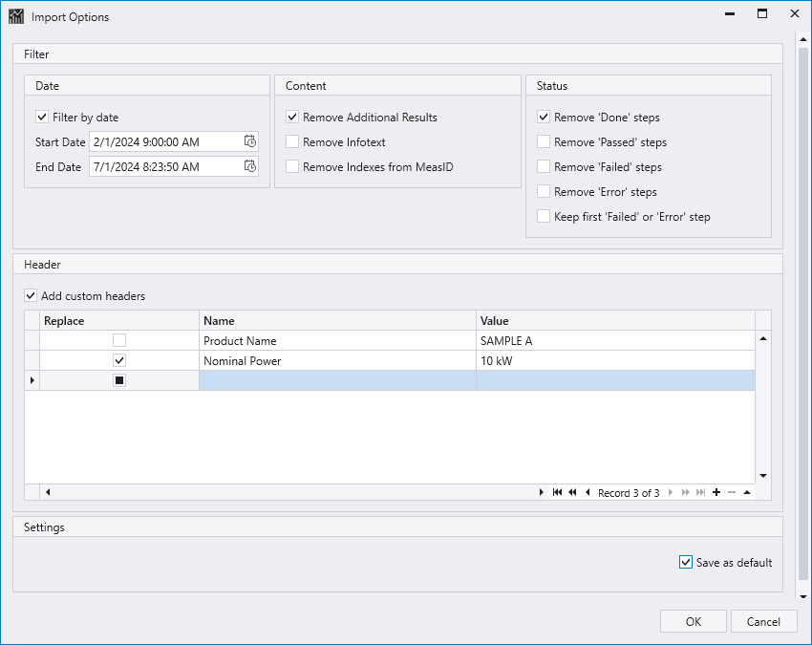This screenshot has width=812, height=645.
Task: Add a new custom header record
Action: [716, 492]
